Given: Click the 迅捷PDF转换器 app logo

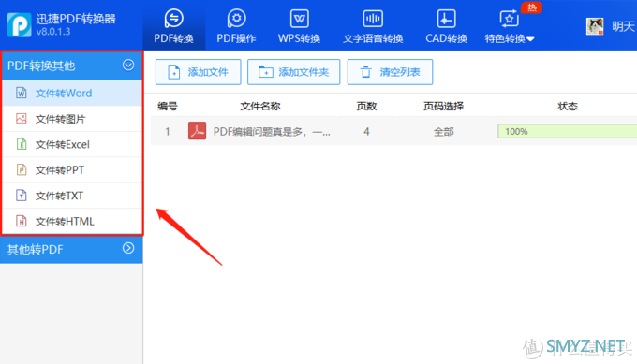Looking at the screenshot, I should (x=19, y=24).
